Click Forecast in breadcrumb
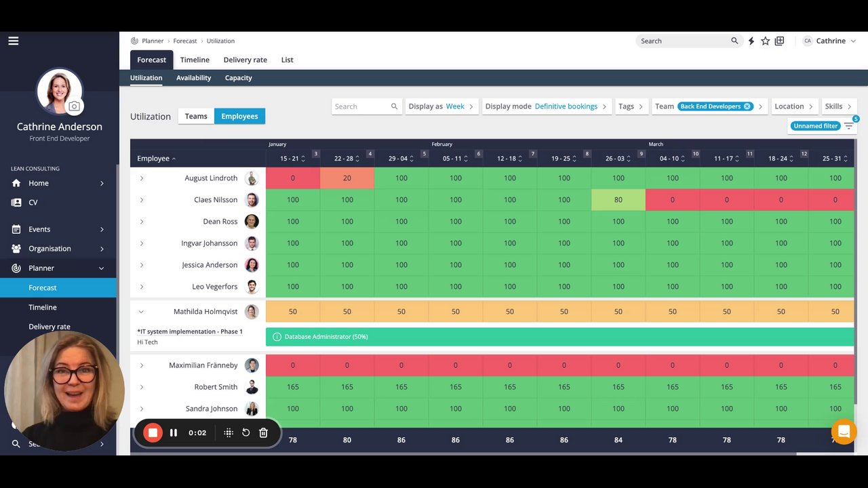This screenshot has height=488, width=868. pos(185,41)
